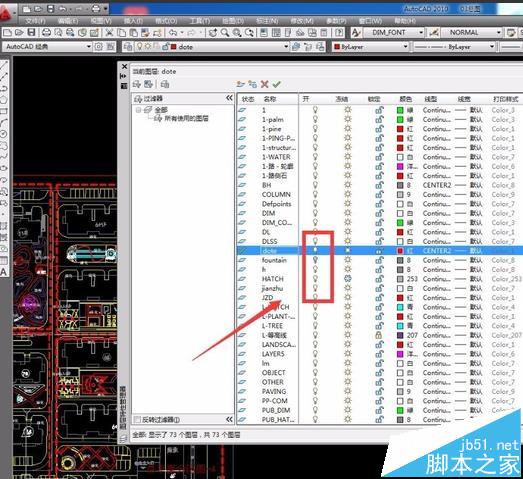The width and height of the screenshot is (523, 479).
Task: Select the Defpoints layer row name
Action: coord(277,203)
